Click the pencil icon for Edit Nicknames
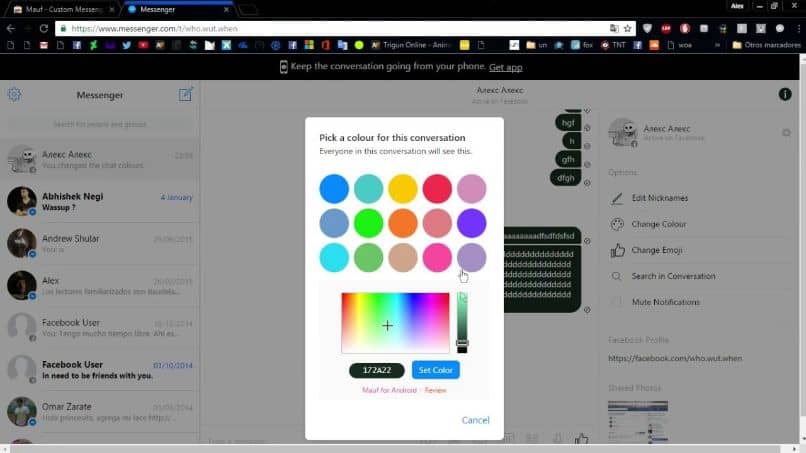806x453 pixels. tap(617, 198)
